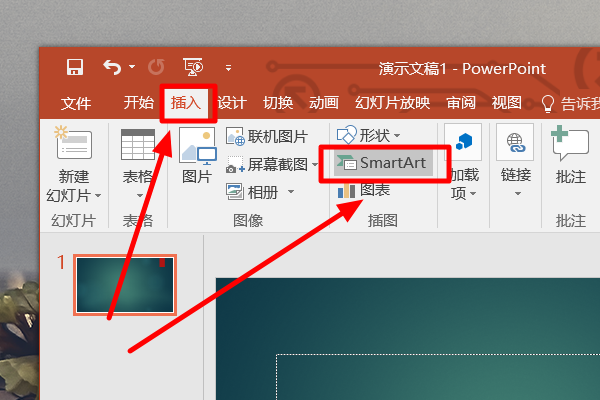Switch to the 设计 tab
The height and width of the screenshot is (400, 600).
(232, 103)
